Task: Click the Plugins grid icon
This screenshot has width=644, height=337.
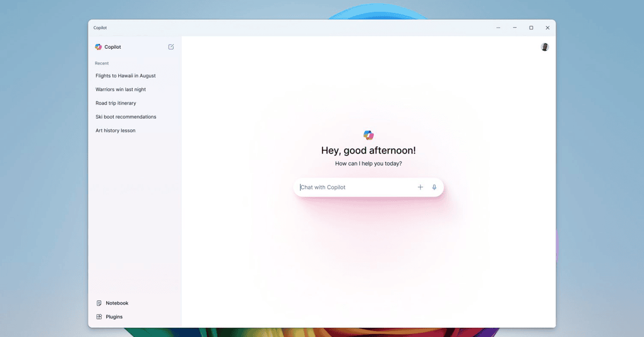Action: (99, 317)
